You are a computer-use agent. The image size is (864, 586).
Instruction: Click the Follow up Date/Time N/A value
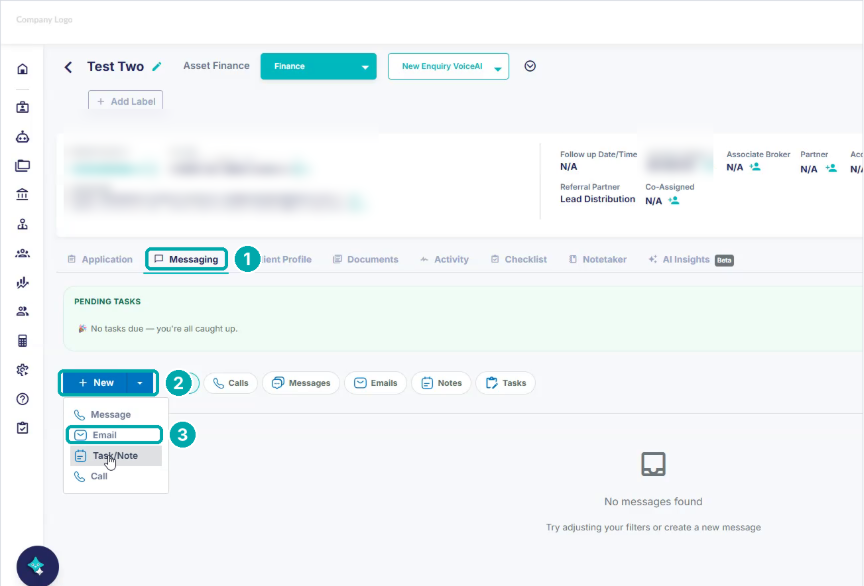pos(569,166)
